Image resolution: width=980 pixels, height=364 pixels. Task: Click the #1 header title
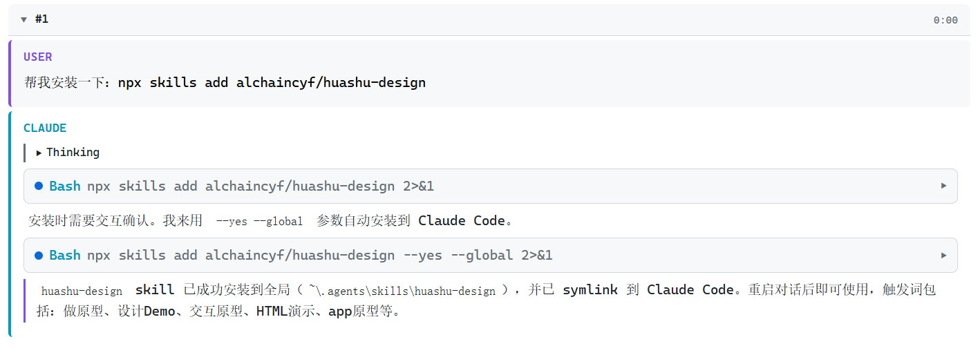(x=41, y=19)
